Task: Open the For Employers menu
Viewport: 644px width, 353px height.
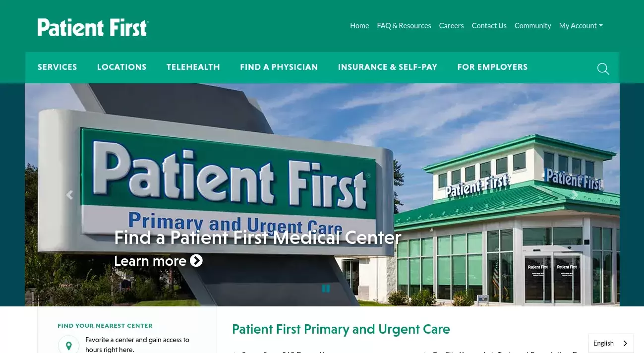Action: coord(492,67)
